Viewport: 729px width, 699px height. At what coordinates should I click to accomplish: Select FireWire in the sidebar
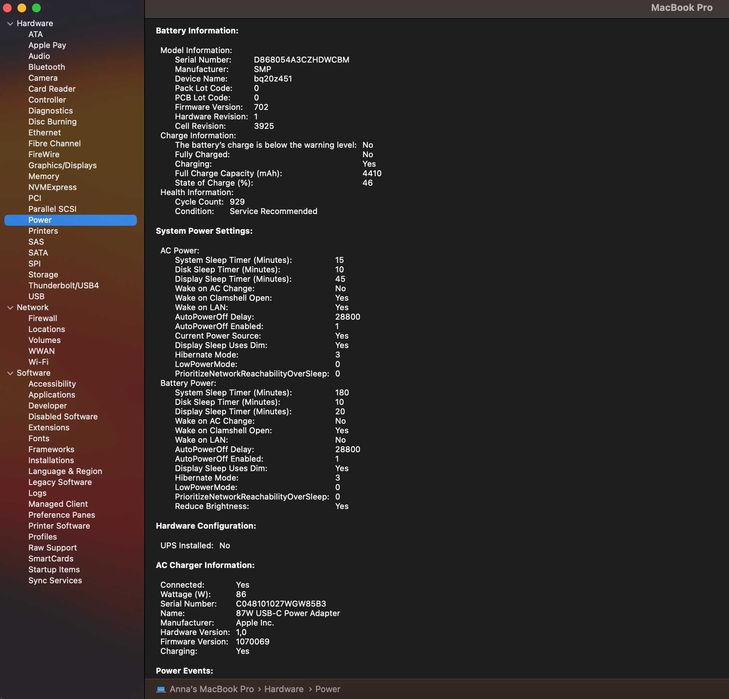click(x=44, y=154)
